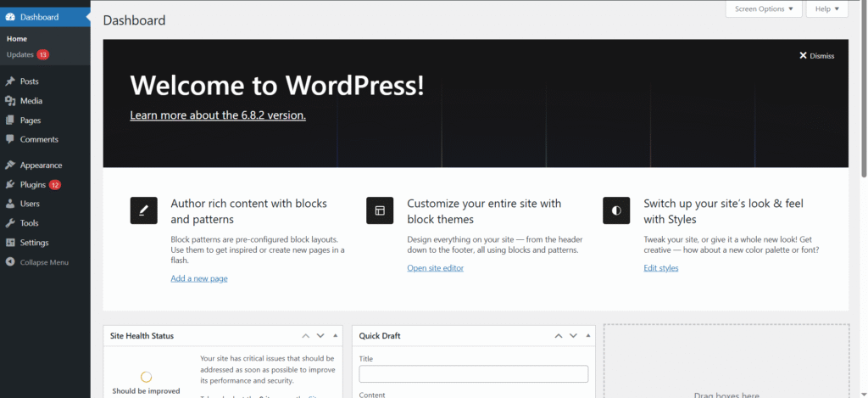868x398 pixels.
Task: Click the Tools wrench icon
Action: click(x=10, y=223)
